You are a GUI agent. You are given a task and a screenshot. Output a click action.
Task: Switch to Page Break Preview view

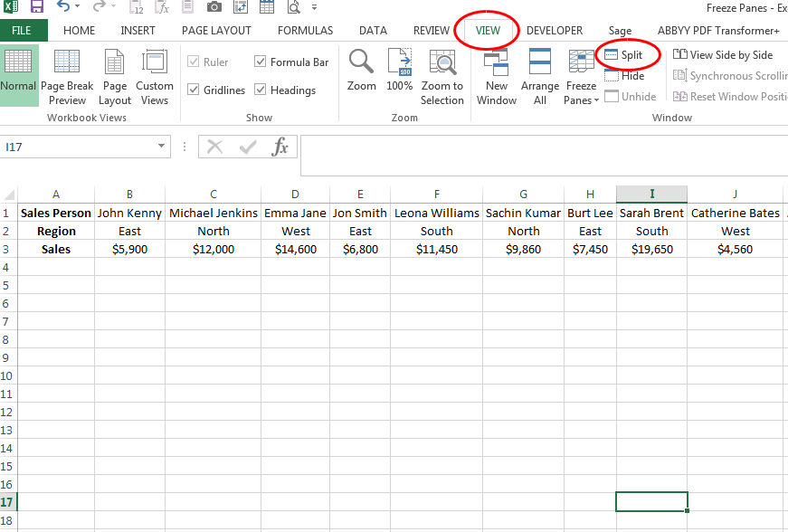(x=67, y=77)
